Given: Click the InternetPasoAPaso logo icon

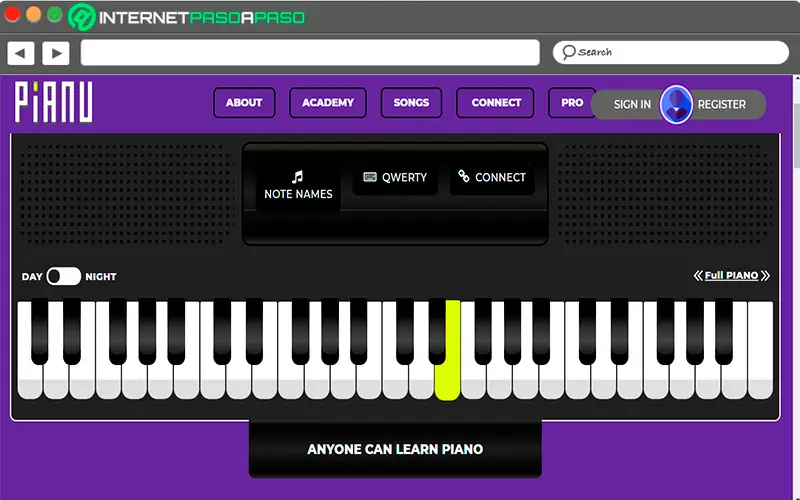Looking at the screenshot, I should tap(82, 17).
